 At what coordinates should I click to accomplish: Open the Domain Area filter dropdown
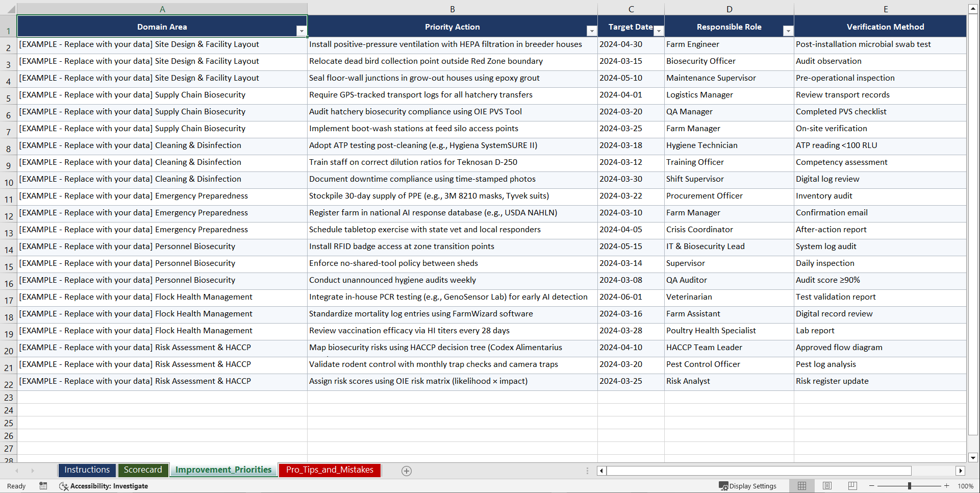[x=301, y=31]
